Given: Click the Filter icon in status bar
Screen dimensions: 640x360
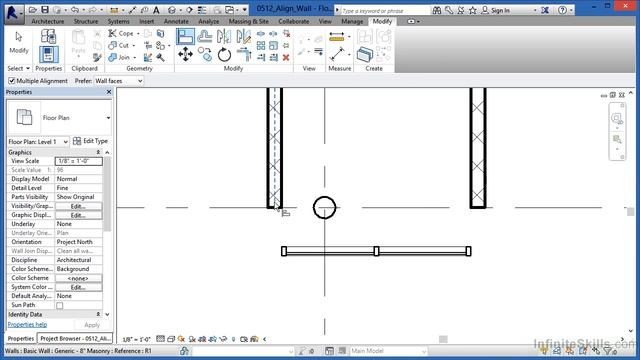Looking at the screenshot, I should [609, 351].
